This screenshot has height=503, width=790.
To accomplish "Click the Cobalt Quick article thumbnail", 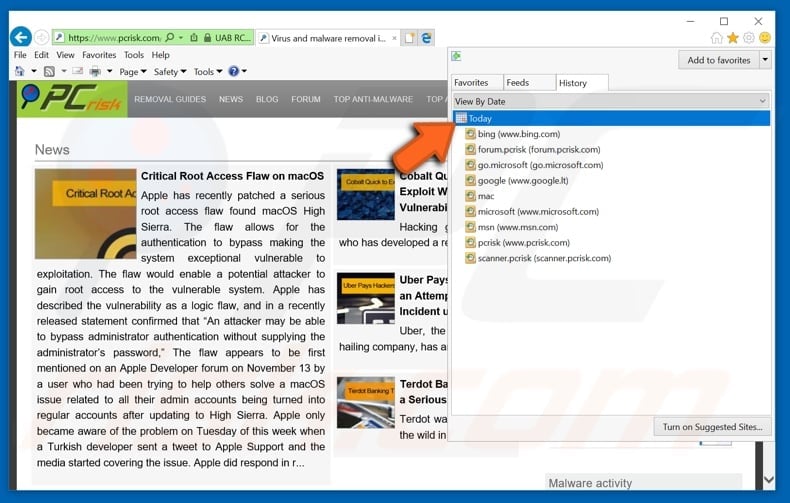I will tap(366, 195).
